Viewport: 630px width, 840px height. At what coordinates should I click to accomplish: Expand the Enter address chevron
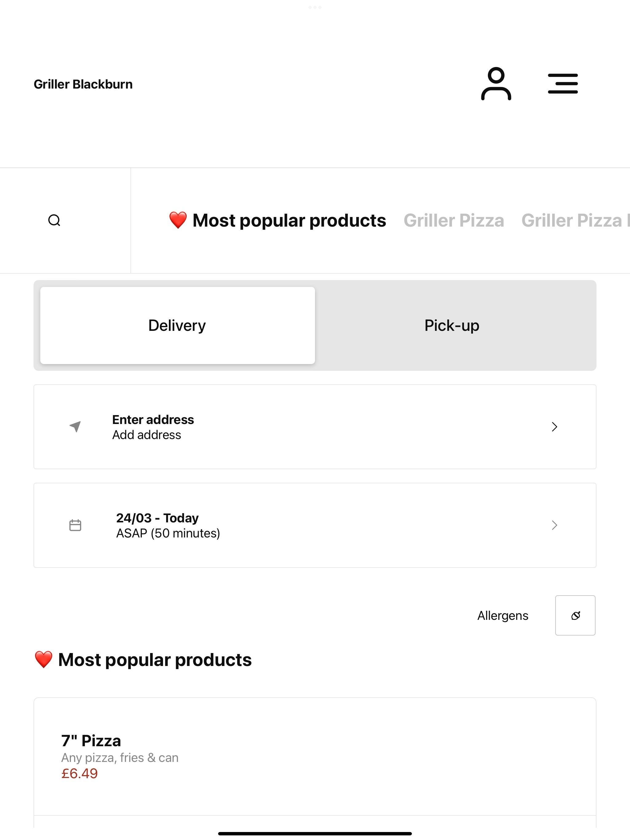click(554, 427)
